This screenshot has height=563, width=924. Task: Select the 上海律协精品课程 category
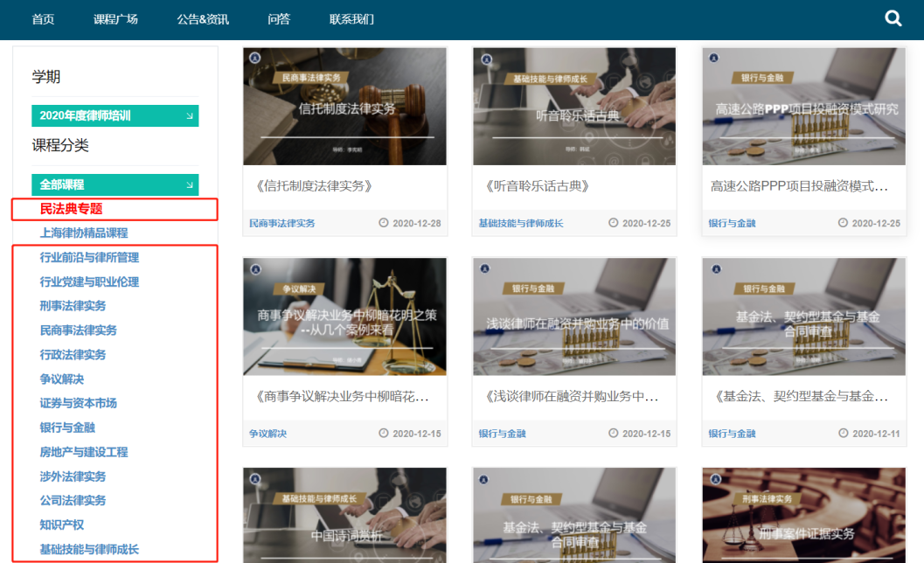tap(84, 233)
